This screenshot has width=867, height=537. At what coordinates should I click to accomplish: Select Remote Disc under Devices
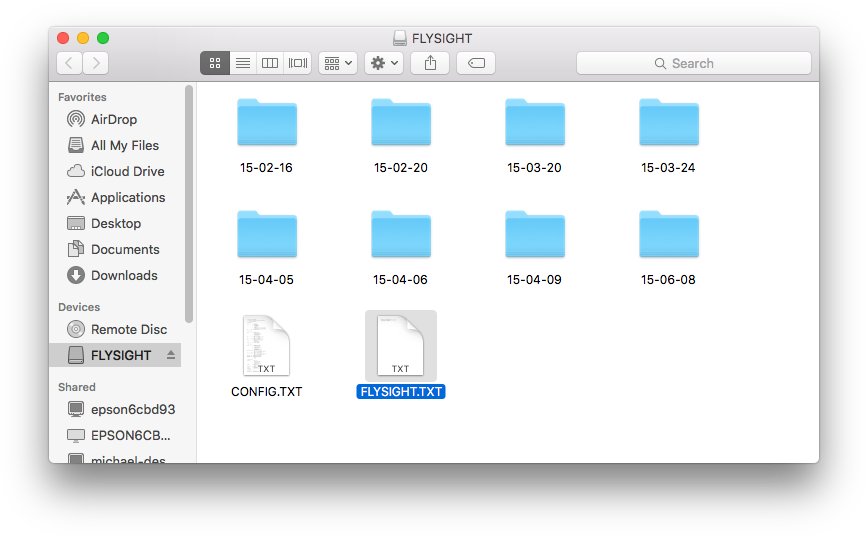(x=128, y=329)
